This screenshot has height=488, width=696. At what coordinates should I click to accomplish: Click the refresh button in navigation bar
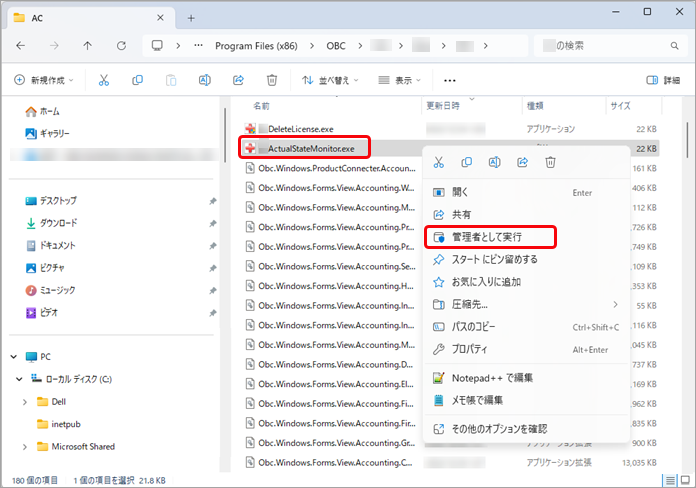click(121, 46)
